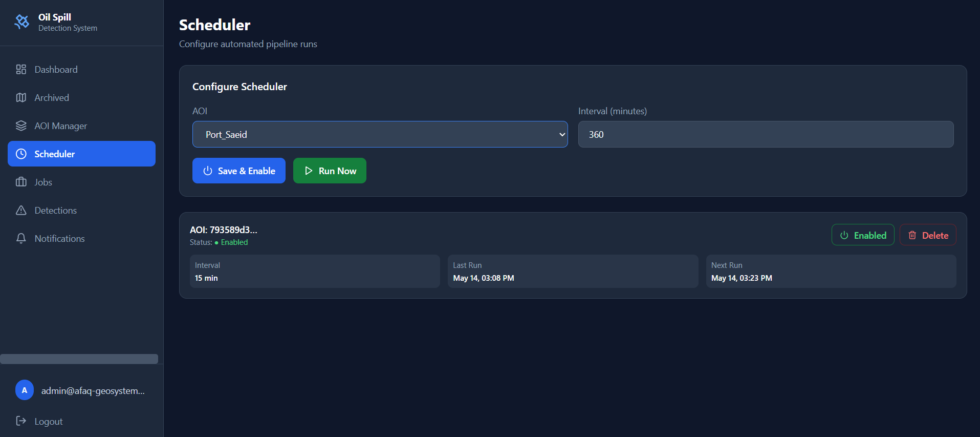Toggle the Enabled schedule button
Image resolution: width=980 pixels, height=437 pixels.
coord(863,235)
